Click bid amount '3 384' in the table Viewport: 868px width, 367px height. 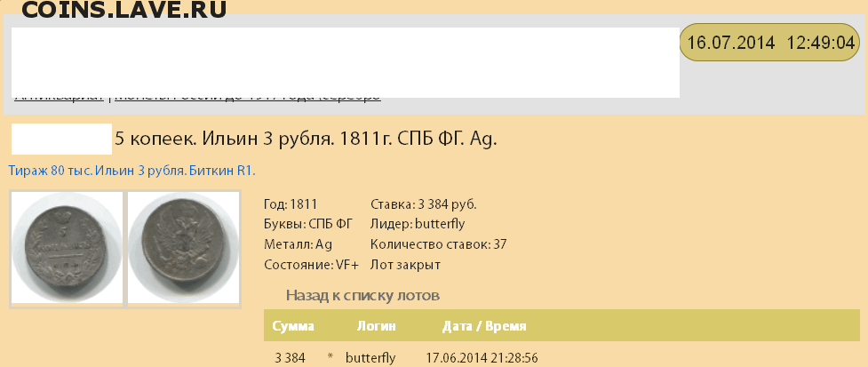(290, 358)
